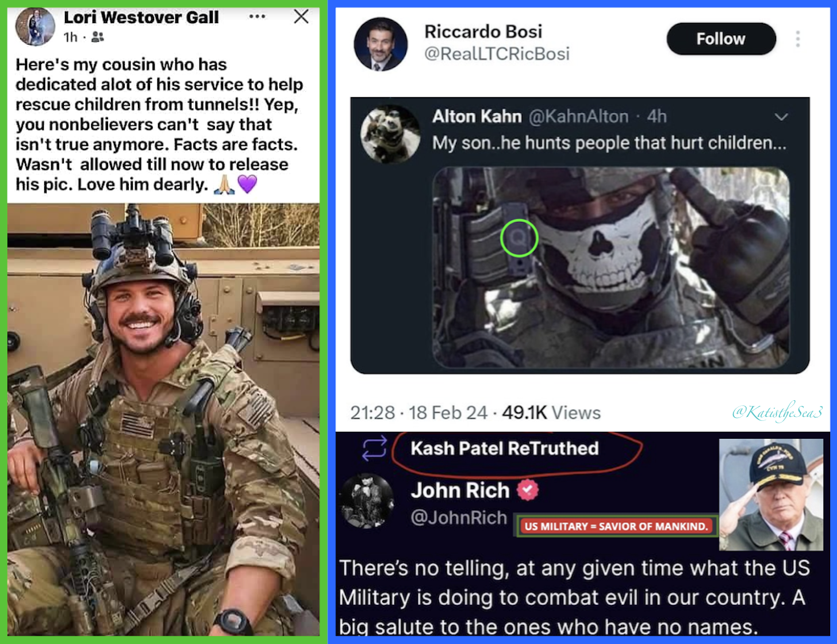Click the friends audience icon beside 1h
Viewport: 837px width, 644px height.
[98, 37]
